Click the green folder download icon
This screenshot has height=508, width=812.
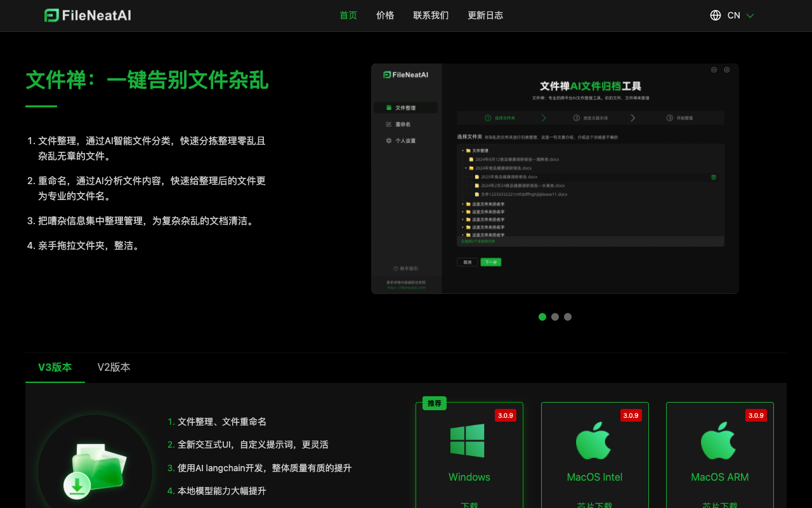[x=95, y=471]
